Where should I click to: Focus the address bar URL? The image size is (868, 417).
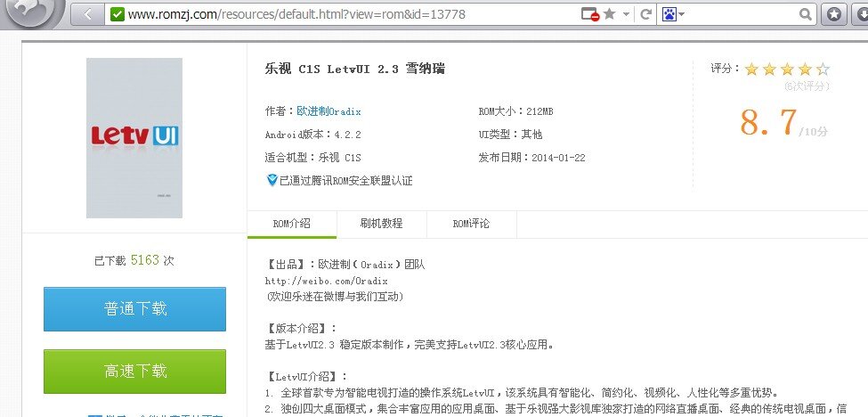296,14
